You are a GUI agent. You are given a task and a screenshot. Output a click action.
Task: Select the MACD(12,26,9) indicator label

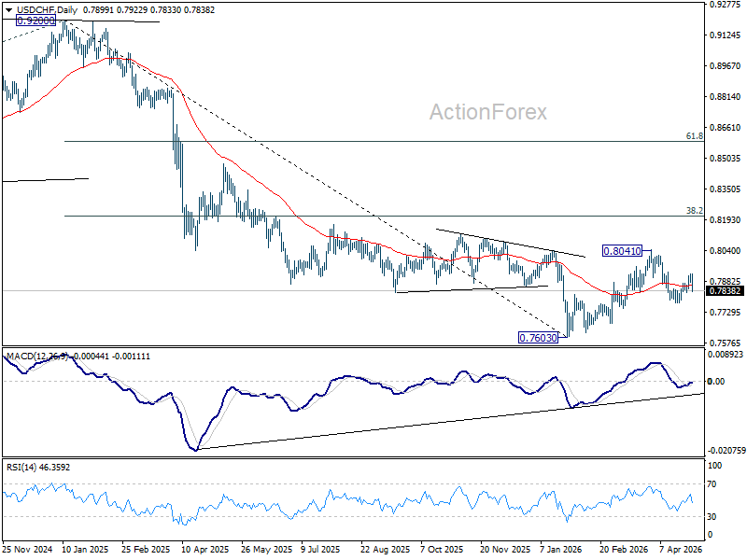click(37, 357)
